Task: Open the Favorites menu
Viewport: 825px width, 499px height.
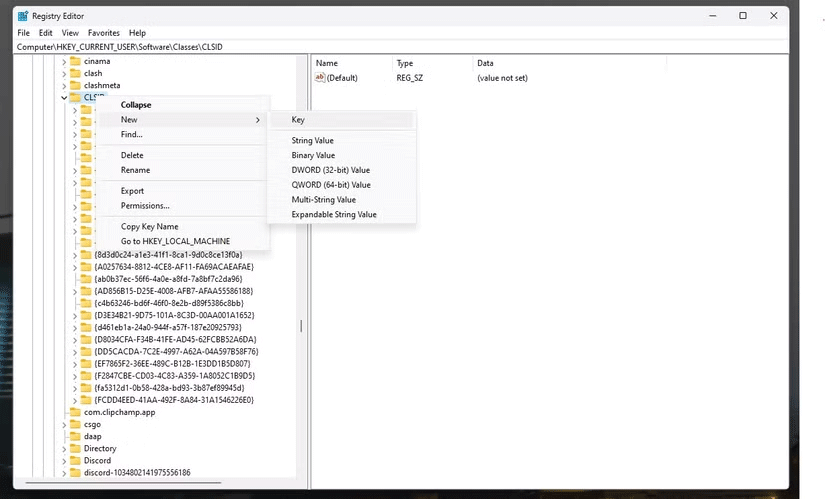Action: [x=104, y=33]
